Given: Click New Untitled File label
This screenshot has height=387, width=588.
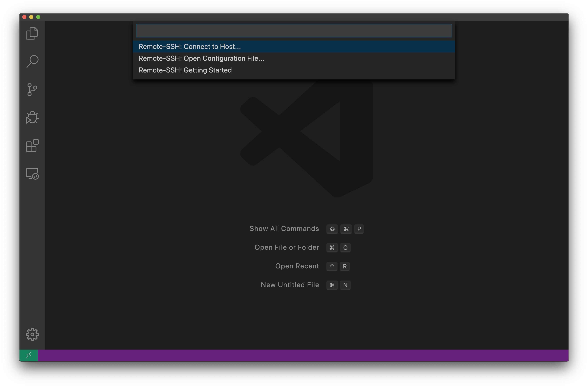Looking at the screenshot, I should [x=290, y=285].
